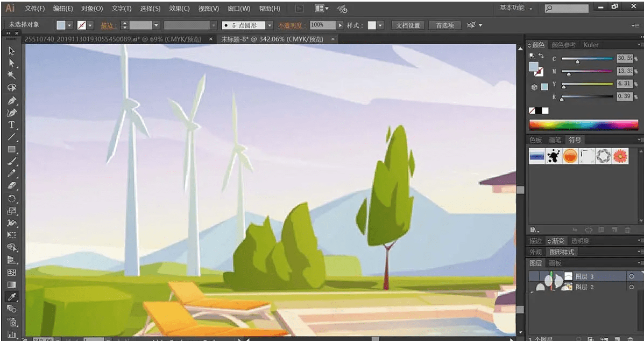This screenshot has height=341, width=644.
Task: Open the stroke weight dropdown
Action: (156, 25)
